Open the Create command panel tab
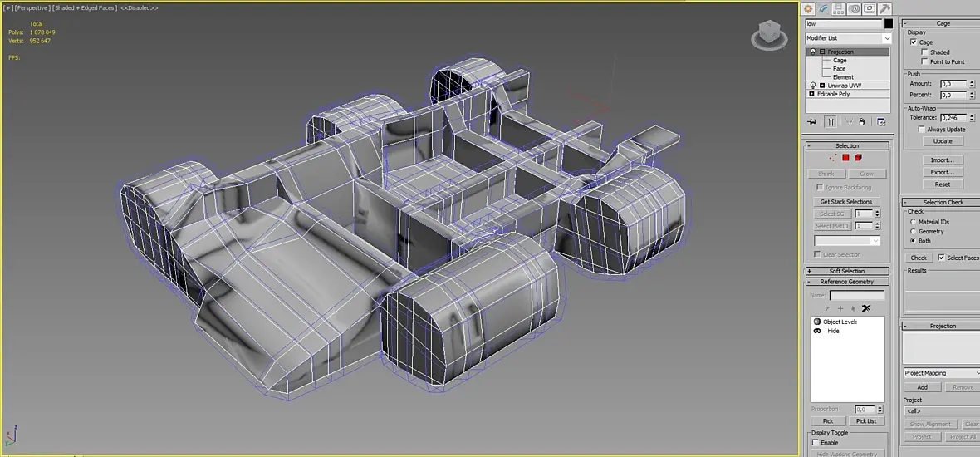This screenshot has height=457, width=980. pyautogui.click(x=808, y=9)
